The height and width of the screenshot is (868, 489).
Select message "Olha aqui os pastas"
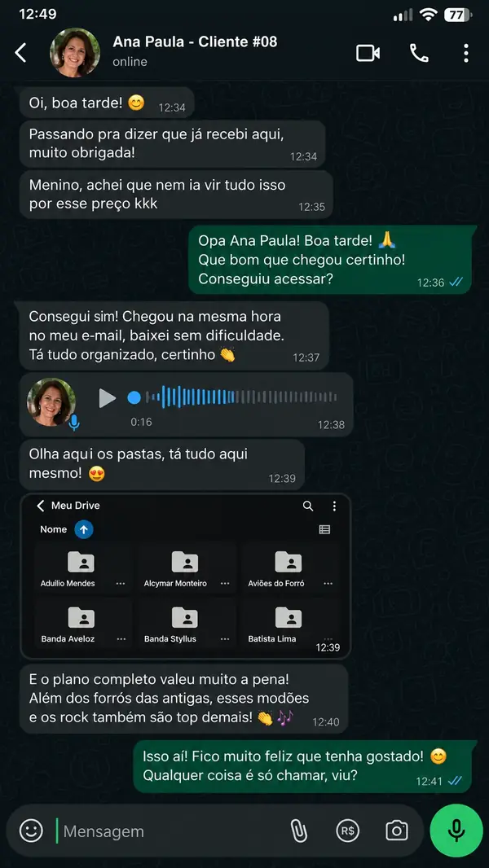pyautogui.click(x=162, y=464)
